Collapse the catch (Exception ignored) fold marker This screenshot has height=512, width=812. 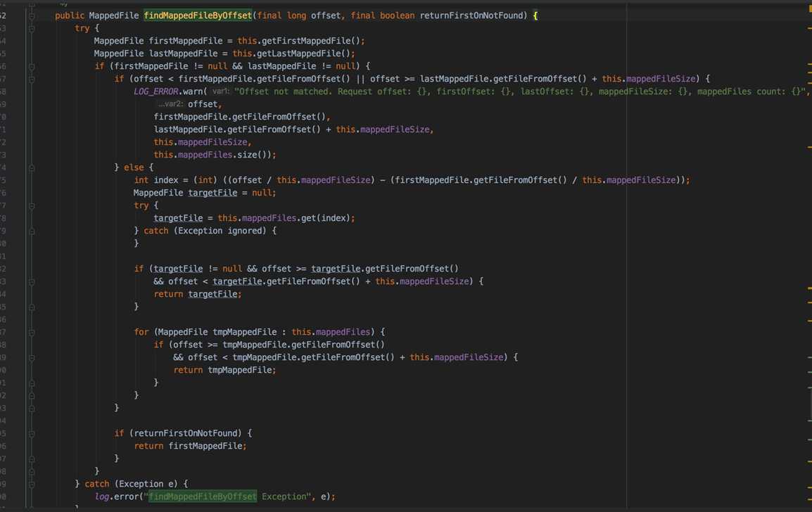point(32,231)
